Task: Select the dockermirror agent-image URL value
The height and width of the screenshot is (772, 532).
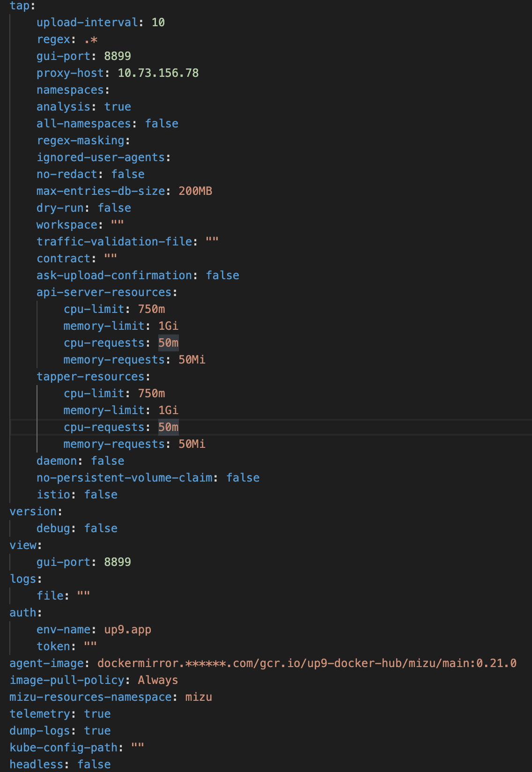Action: [x=307, y=663]
